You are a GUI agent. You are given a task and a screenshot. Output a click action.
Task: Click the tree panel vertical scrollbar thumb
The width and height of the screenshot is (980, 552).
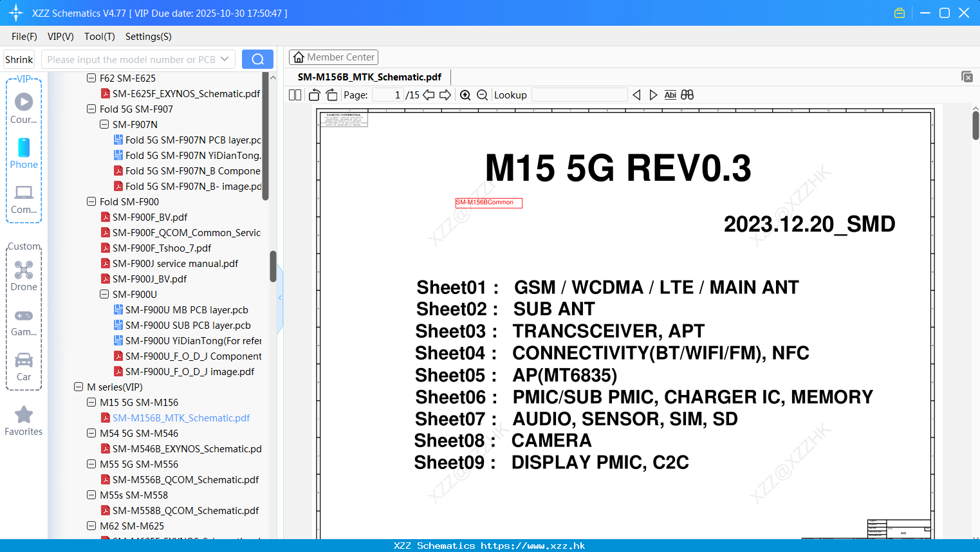tap(273, 266)
